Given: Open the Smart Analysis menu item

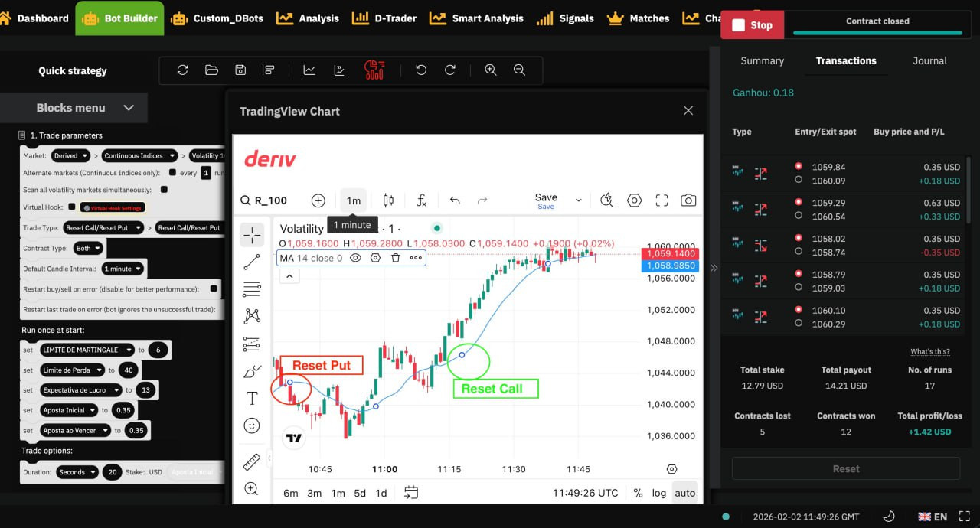Looking at the screenshot, I should [477, 18].
